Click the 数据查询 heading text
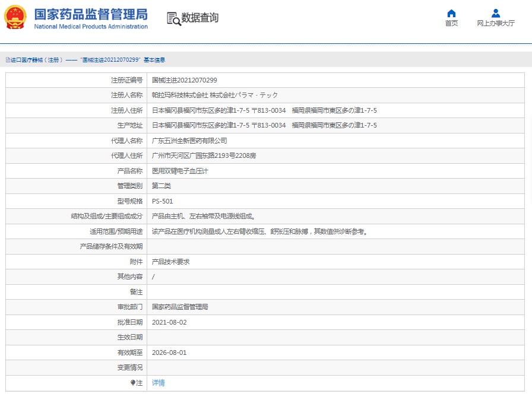 [x=200, y=18]
